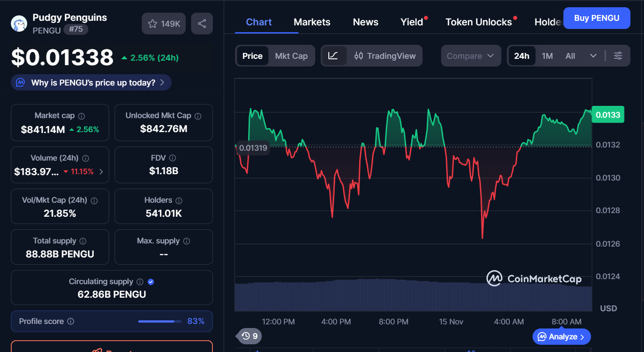Switch chart to Mkt Cap view
Screen dimensions: 644x352
291,55
